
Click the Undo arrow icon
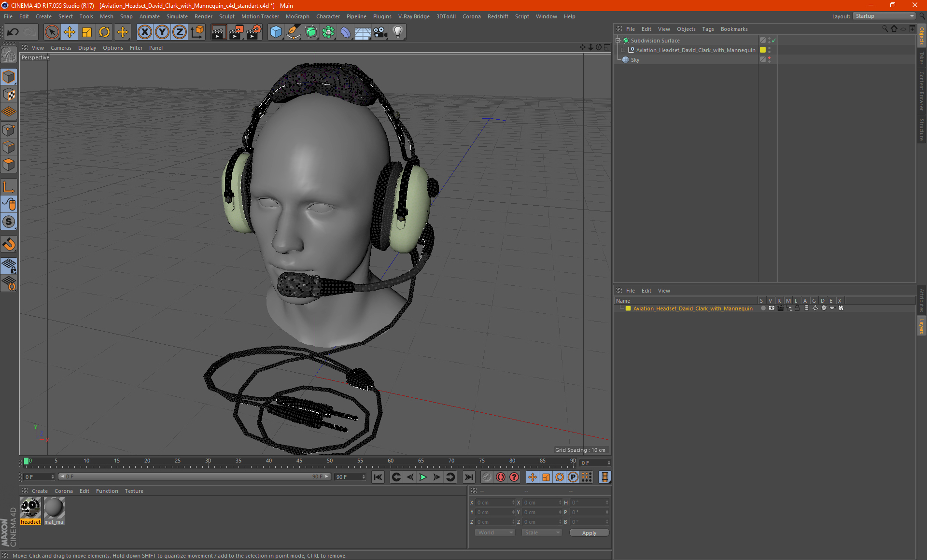(x=13, y=32)
